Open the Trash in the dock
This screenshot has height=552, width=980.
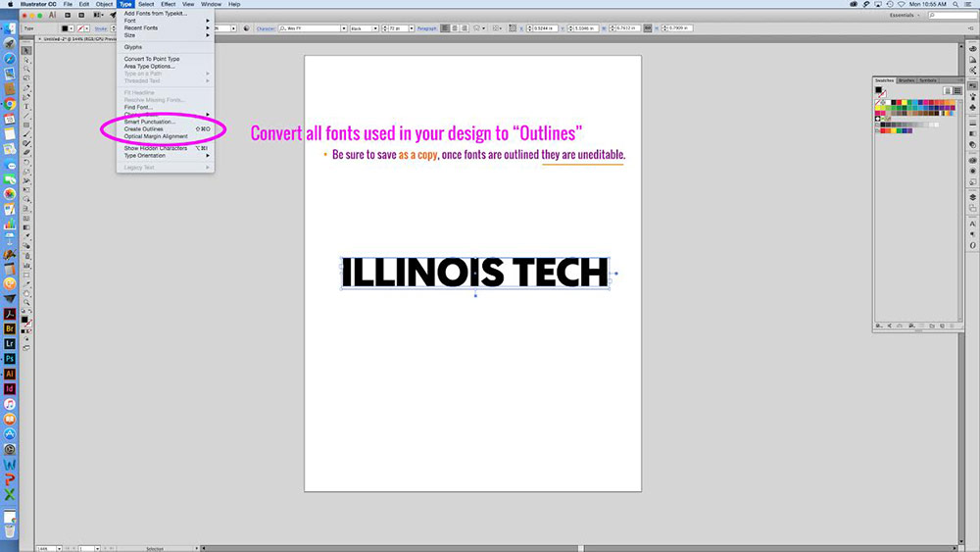10,530
